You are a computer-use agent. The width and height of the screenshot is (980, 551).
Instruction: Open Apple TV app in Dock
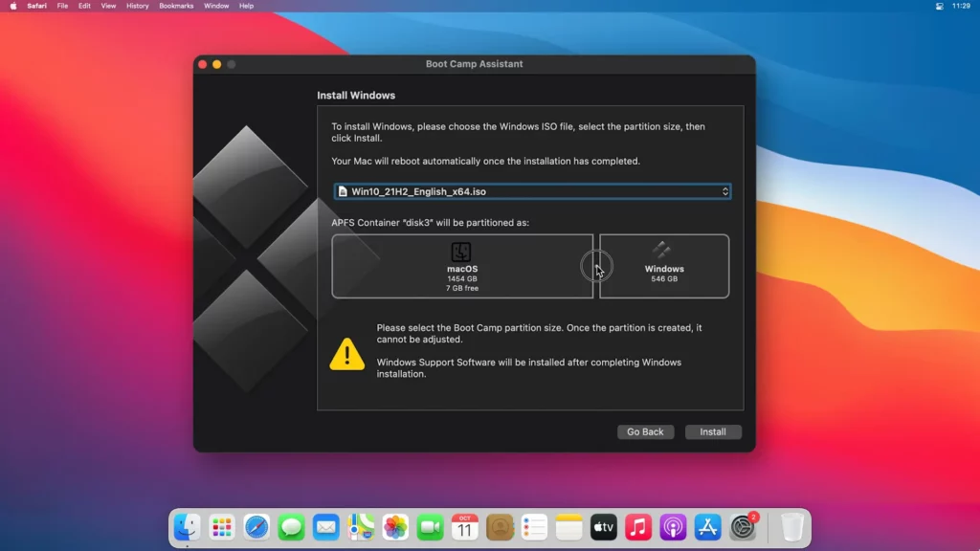pos(604,528)
